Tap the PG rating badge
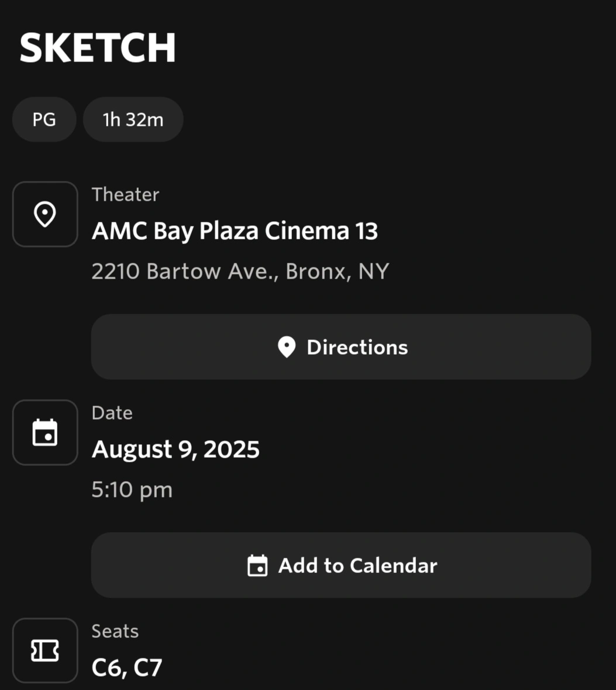Image resolution: width=616 pixels, height=690 pixels. point(44,119)
